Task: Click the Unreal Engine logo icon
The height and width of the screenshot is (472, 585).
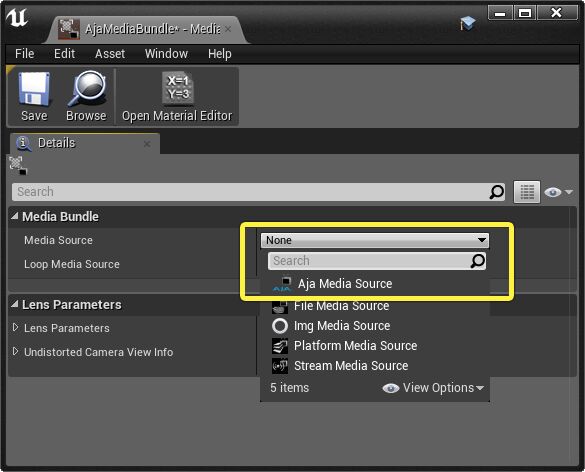Action: [x=17, y=18]
